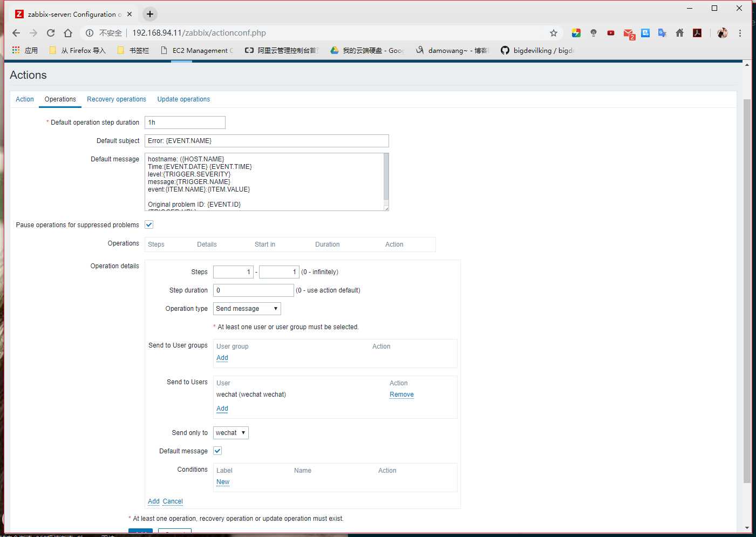Open the Apps grid in bookmarks bar
Viewport: 756px width, 537px height.
25,50
